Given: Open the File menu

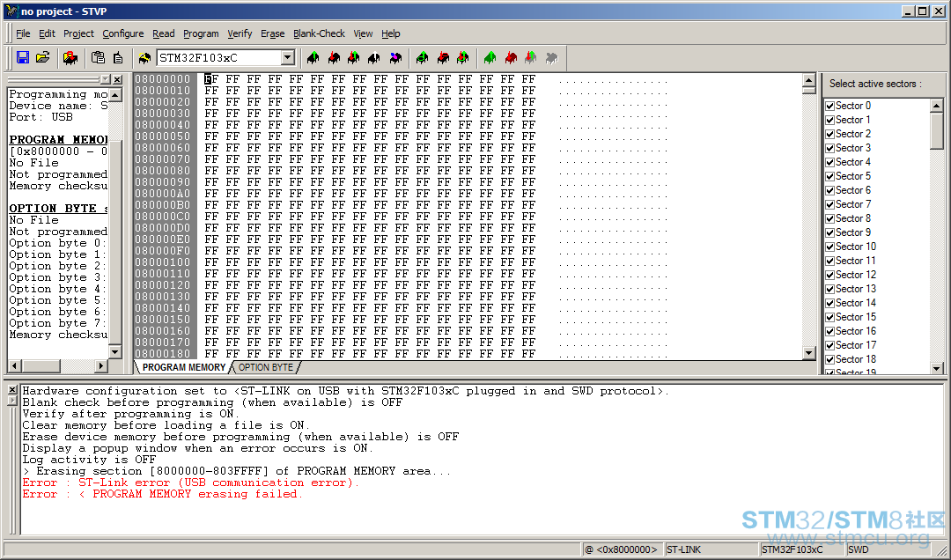Looking at the screenshot, I should pyautogui.click(x=23, y=33).
